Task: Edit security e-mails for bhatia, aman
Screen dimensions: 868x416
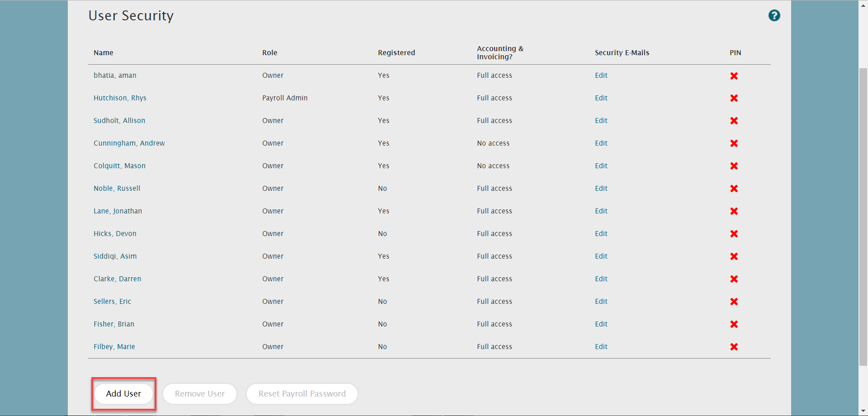Action: (601, 76)
